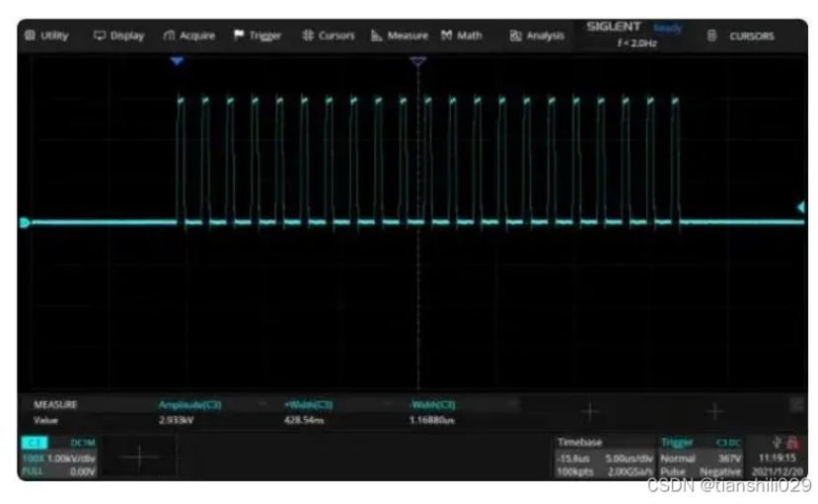
Task: Click the Pulse trigger type
Action: click(672, 471)
